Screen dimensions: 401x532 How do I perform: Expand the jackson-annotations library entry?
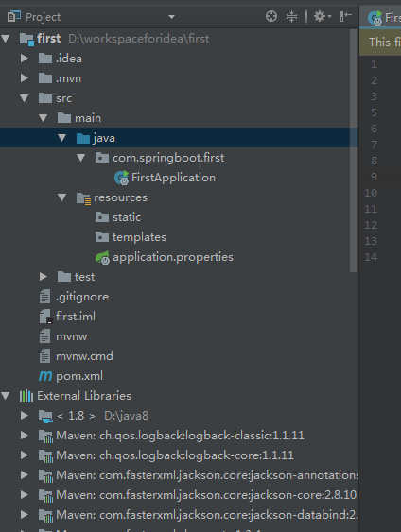24,475
